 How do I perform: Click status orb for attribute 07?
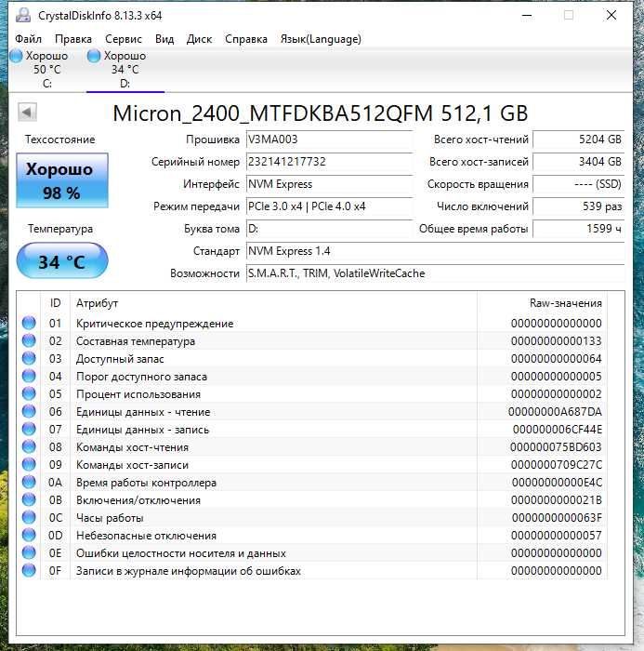click(x=29, y=430)
